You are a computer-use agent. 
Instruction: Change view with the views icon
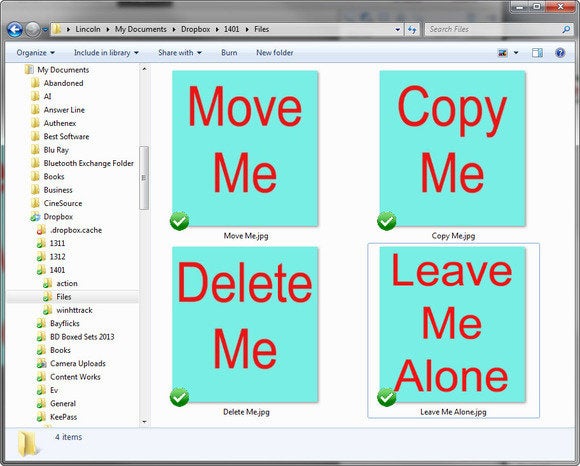502,53
